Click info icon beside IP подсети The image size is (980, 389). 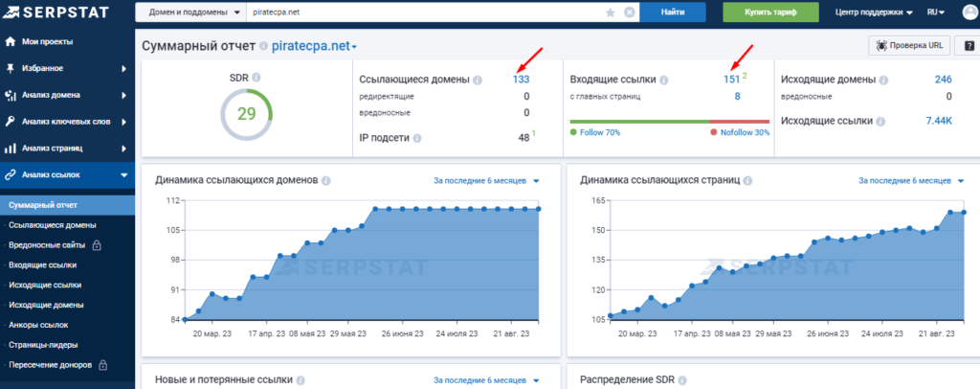[x=417, y=138]
